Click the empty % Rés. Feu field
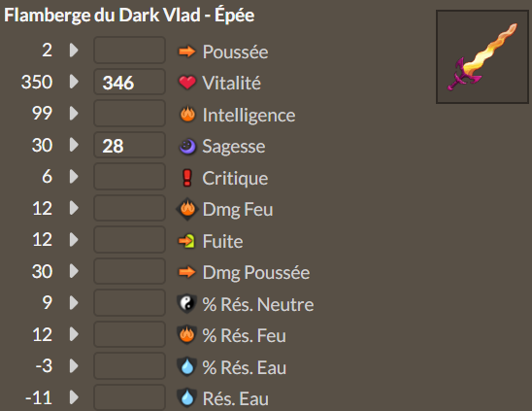 click(130, 334)
